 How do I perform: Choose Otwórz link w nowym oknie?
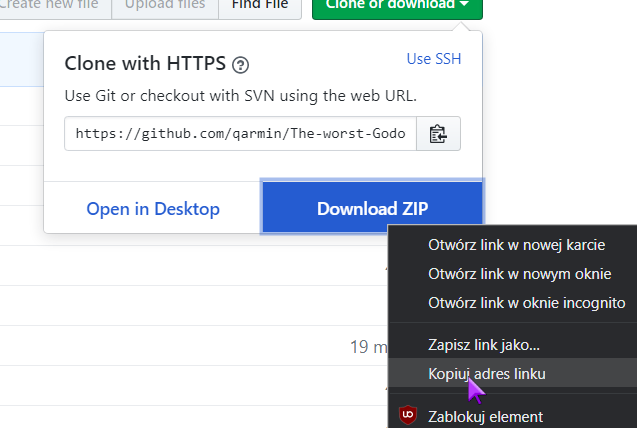[513, 274]
